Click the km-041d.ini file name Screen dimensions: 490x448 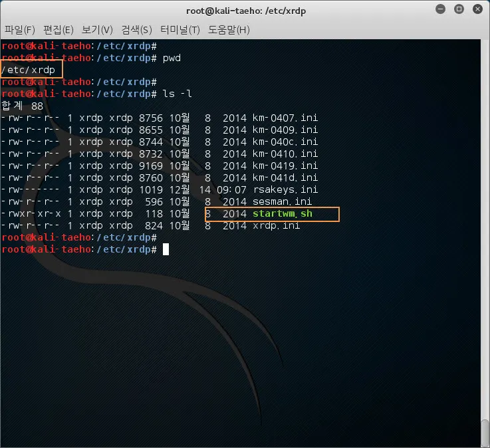point(285,177)
